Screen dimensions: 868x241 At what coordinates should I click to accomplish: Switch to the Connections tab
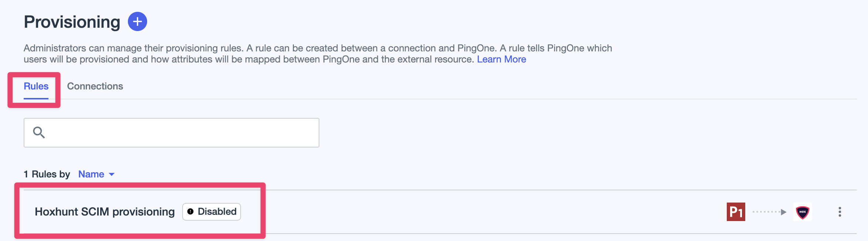point(95,86)
